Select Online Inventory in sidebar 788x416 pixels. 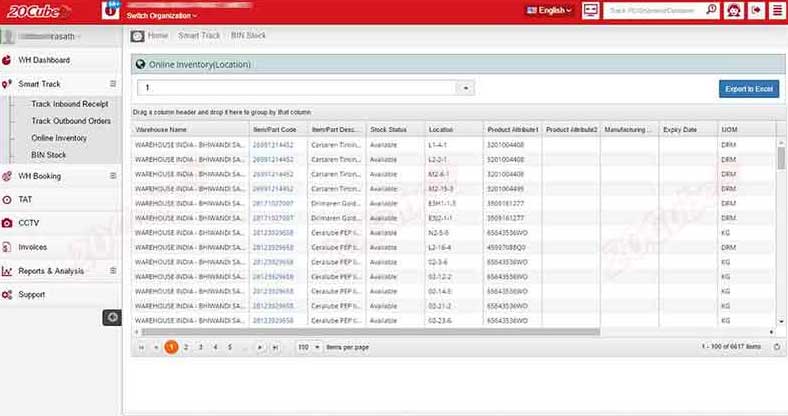point(58,138)
